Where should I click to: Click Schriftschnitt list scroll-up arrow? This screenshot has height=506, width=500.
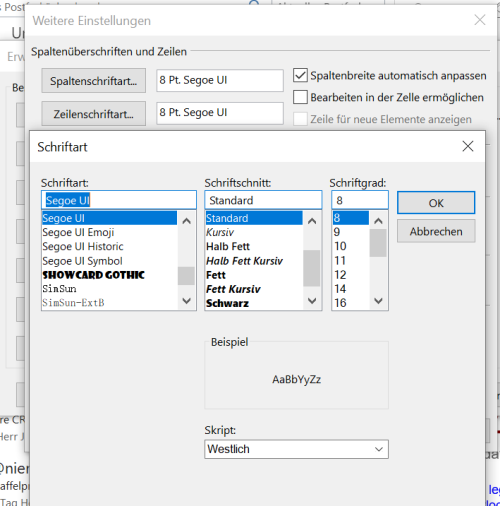(x=312, y=221)
